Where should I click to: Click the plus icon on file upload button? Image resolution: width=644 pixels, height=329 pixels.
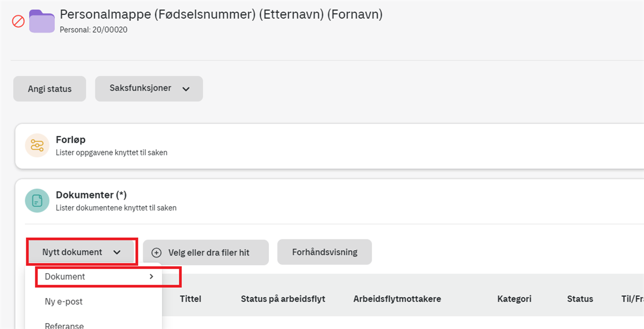[157, 252]
